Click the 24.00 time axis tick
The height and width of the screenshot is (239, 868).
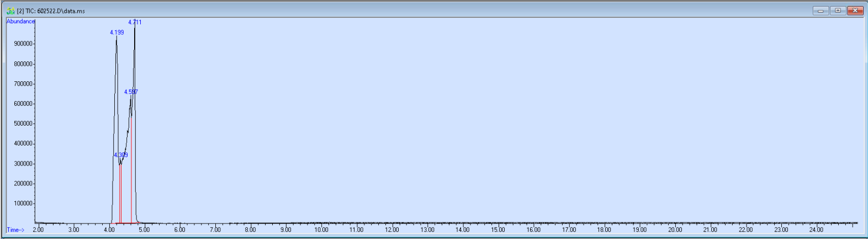[816, 230]
